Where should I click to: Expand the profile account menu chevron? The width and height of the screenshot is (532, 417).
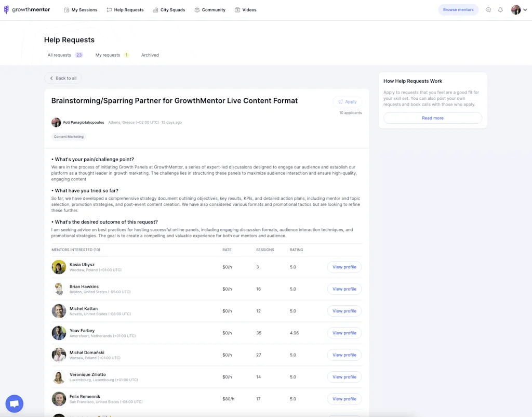[525, 9]
